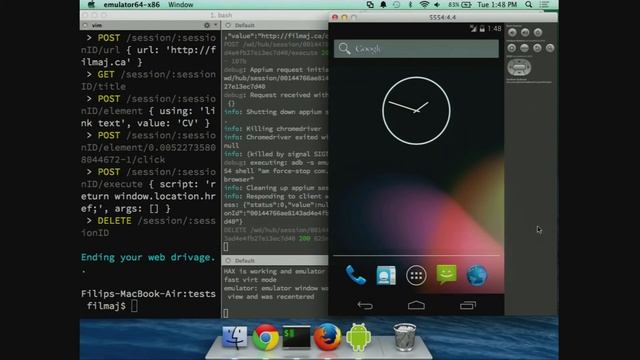Click the Wi-Fi status icon
The height and width of the screenshot is (360, 640).
coord(424,4)
